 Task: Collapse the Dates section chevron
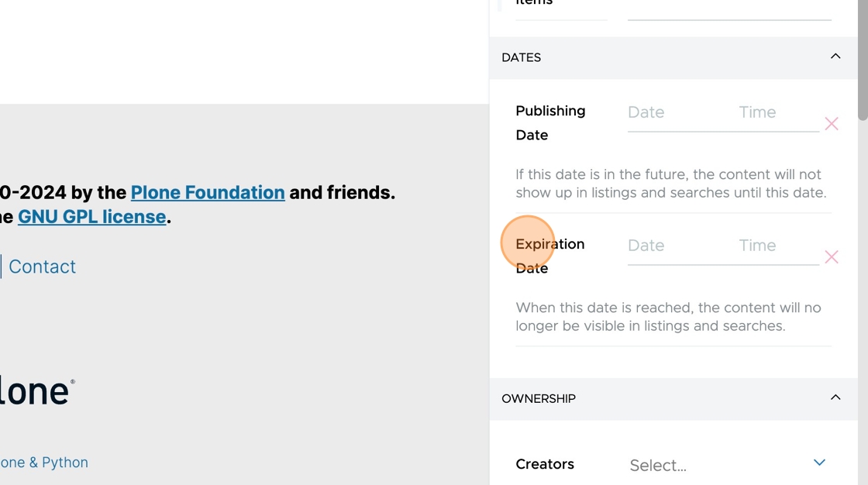point(835,57)
